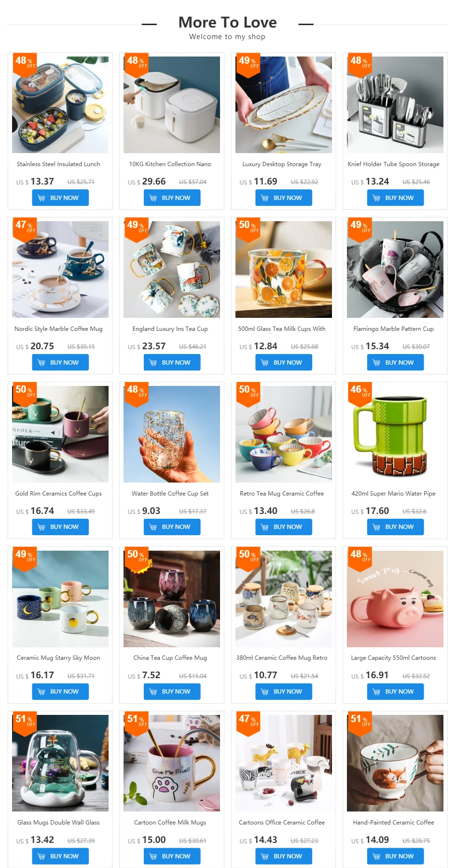Viewport: 455px width, 868px height.
Task: Buy the Ceramic Mug Starry Sky Moon
Action: (x=60, y=691)
